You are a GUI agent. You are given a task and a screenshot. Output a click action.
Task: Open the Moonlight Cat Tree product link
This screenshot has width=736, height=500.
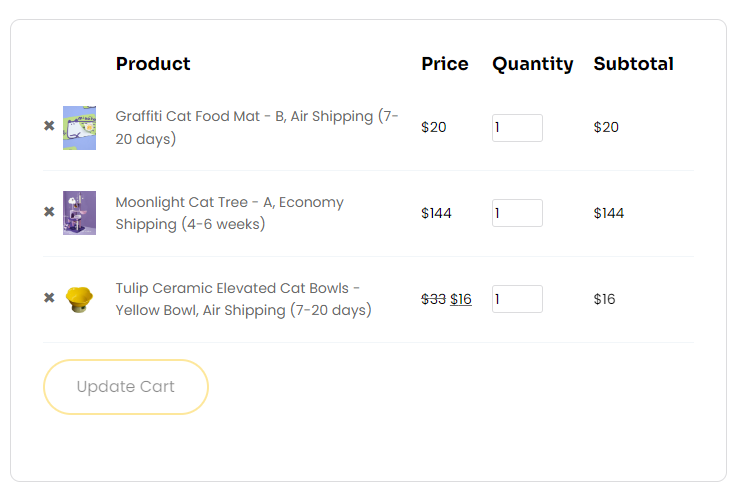230,213
